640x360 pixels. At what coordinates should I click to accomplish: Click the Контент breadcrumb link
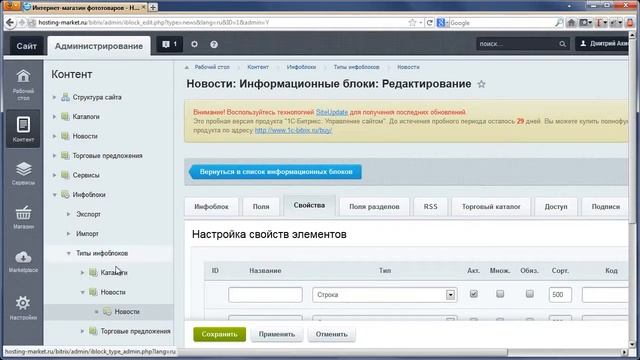(258, 67)
